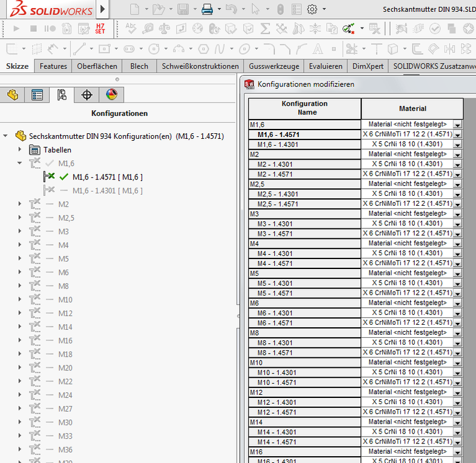Click the Sigma sum toolbar icon
Image resolution: width=476 pixels, height=463 pixels.
[265, 29]
